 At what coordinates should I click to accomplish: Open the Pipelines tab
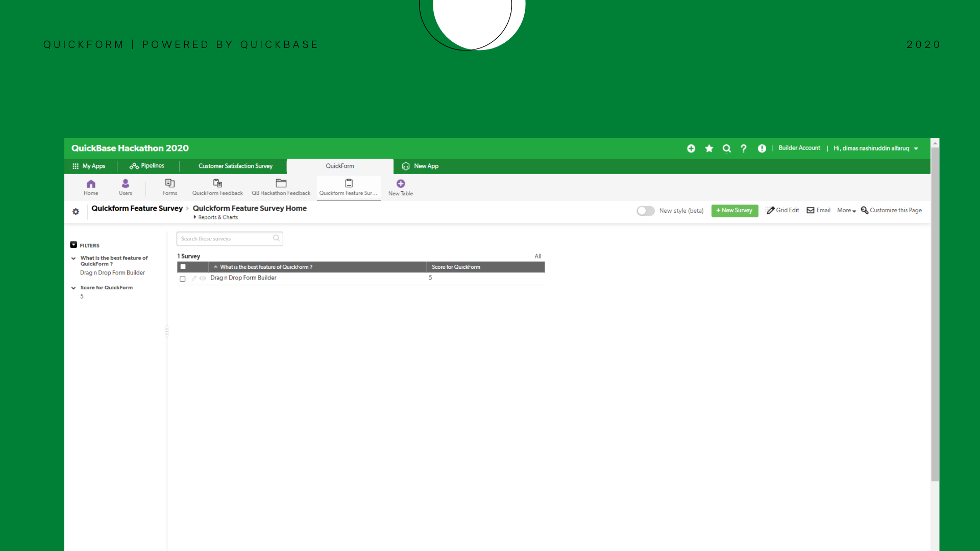pyautogui.click(x=147, y=166)
